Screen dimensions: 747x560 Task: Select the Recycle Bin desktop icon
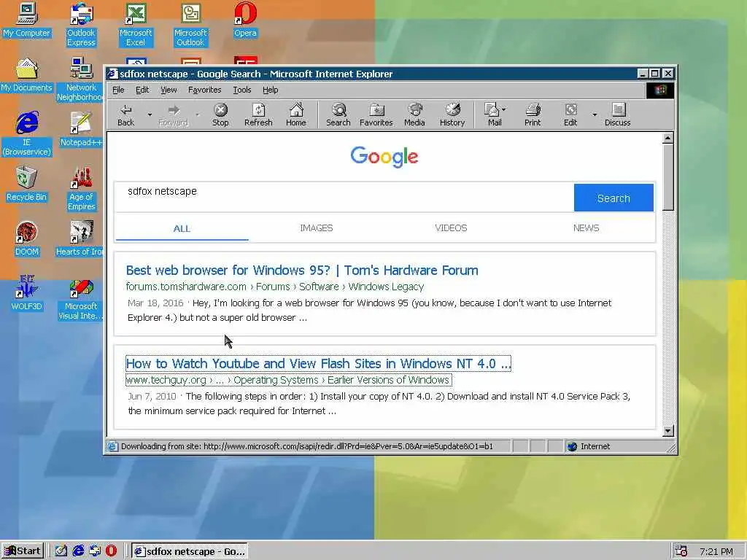(x=27, y=184)
